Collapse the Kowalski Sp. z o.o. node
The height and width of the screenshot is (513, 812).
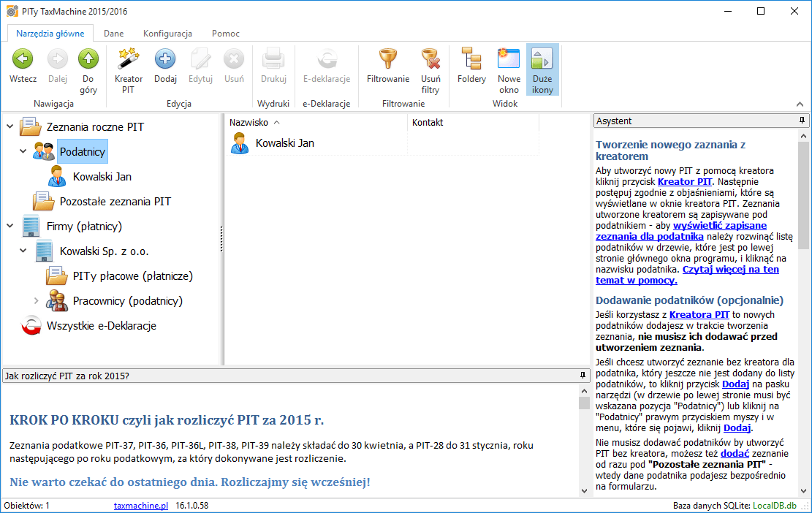click(23, 251)
